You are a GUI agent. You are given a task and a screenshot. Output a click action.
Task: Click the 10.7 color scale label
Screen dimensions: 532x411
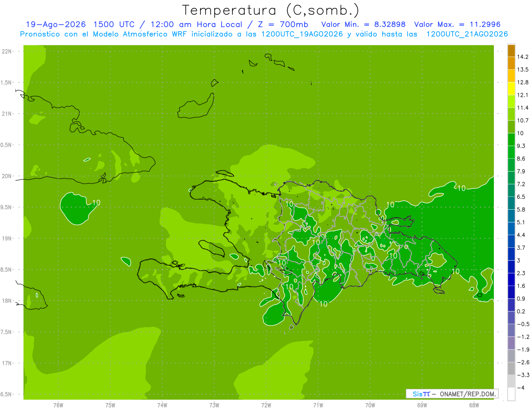(x=524, y=121)
